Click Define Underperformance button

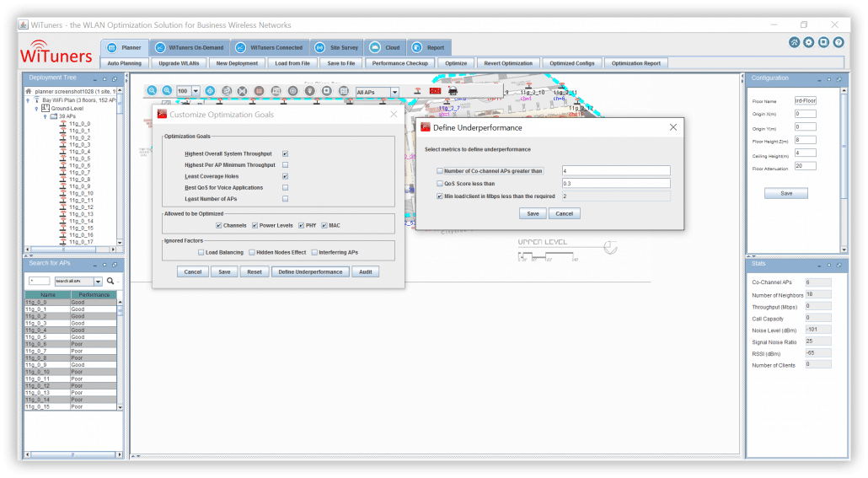[x=311, y=272]
